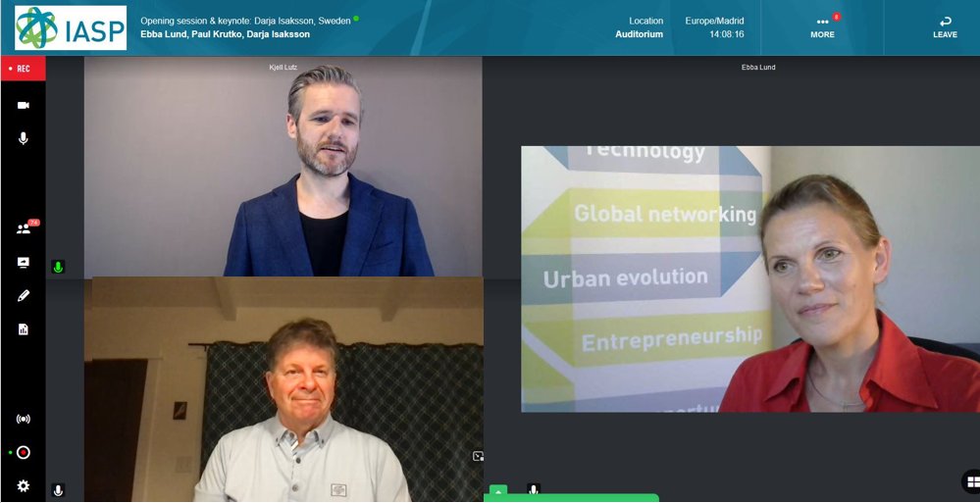Leave the session with LEAVE button
This screenshot has height=503, width=980.
point(945,28)
